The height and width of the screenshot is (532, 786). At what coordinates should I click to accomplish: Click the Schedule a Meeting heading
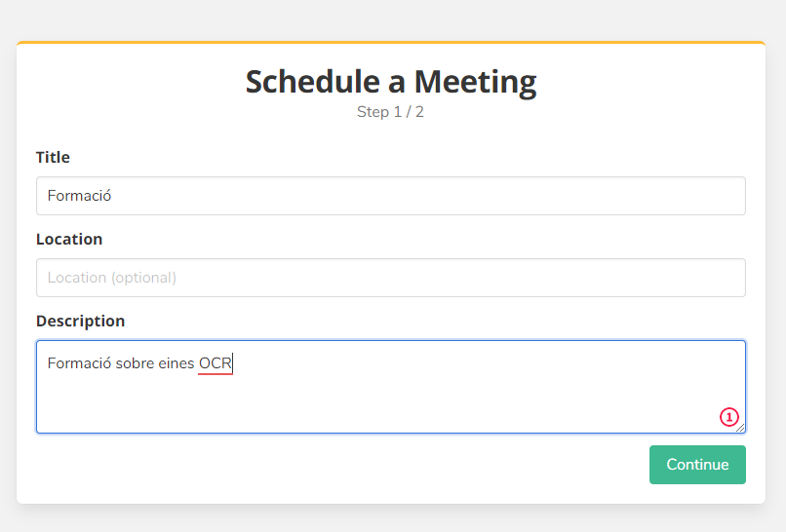coord(390,81)
